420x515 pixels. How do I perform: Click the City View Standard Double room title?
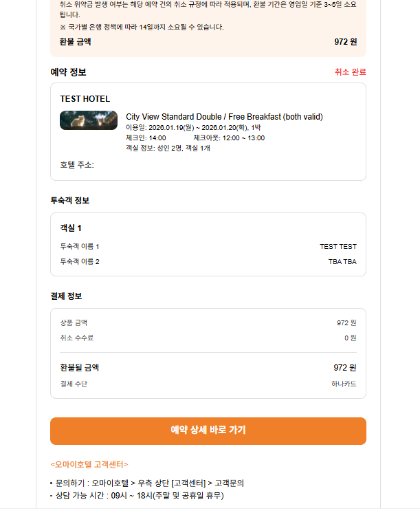[x=224, y=116]
